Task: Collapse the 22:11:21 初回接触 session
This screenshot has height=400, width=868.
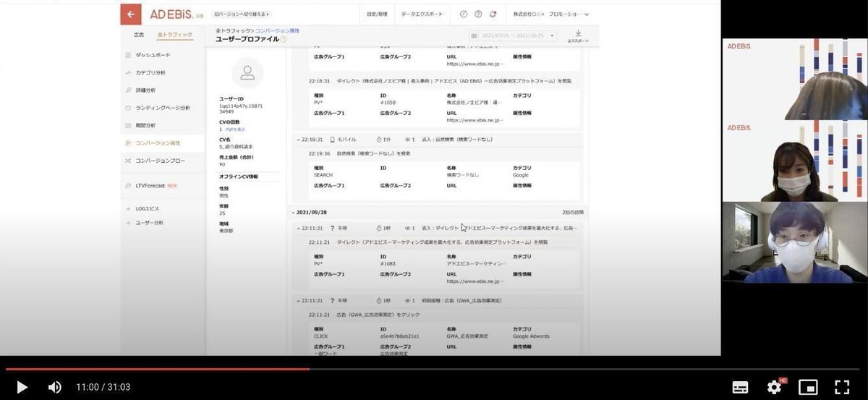Action: point(299,300)
